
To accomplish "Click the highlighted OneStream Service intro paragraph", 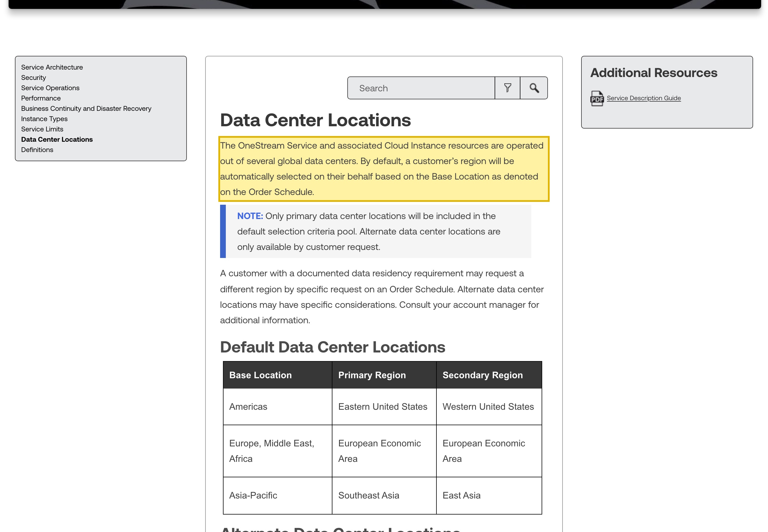I will [384, 169].
